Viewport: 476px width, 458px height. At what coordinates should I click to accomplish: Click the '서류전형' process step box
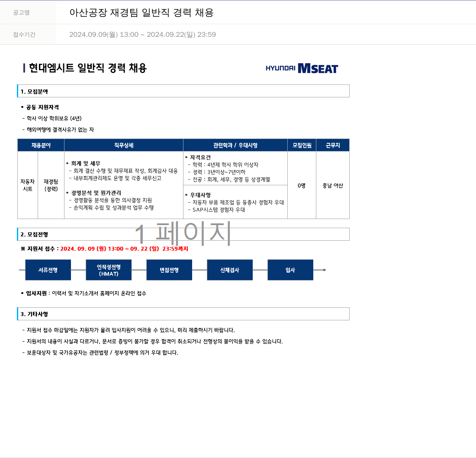click(48, 270)
